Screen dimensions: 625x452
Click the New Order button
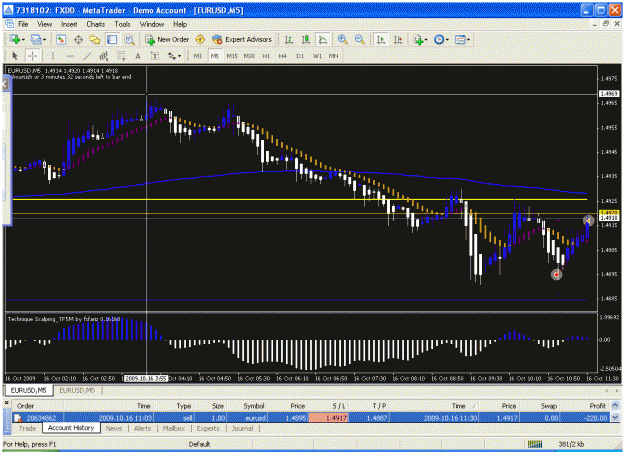[167, 39]
